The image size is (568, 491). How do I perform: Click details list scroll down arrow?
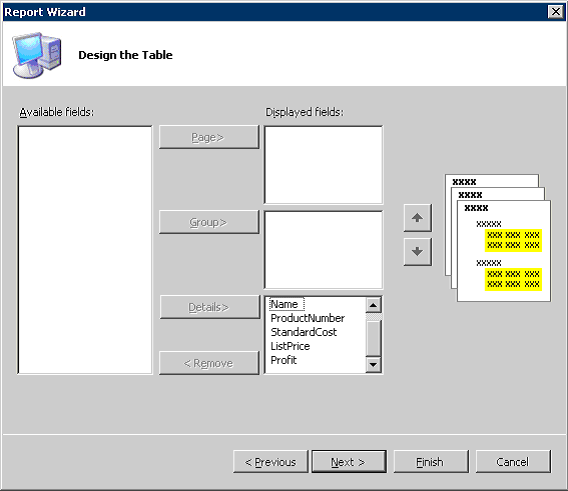tap(373, 365)
